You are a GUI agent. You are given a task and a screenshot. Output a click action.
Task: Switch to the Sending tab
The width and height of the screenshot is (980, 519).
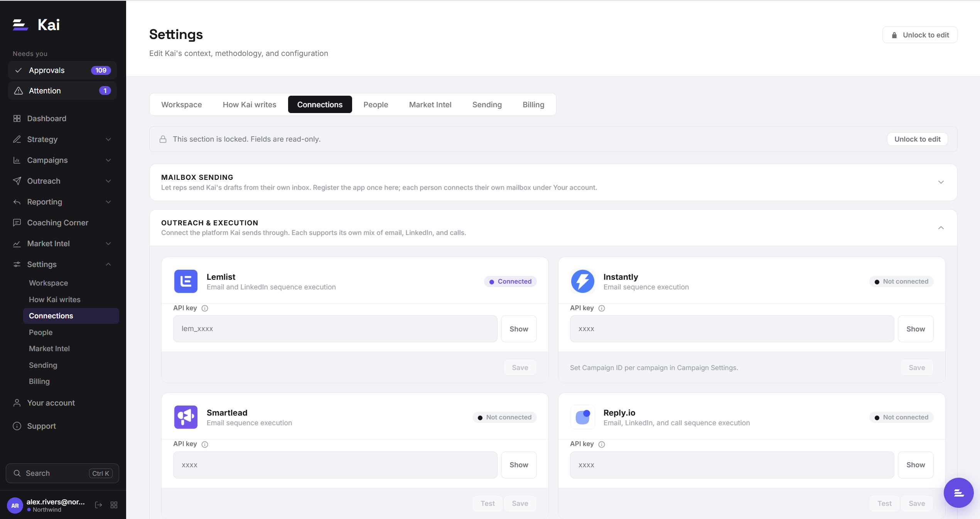coord(487,105)
